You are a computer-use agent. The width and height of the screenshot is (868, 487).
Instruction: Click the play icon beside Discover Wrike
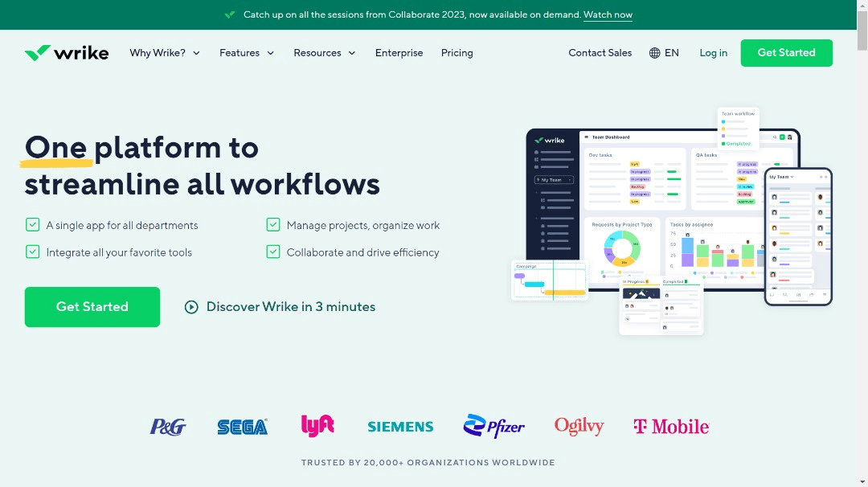click(x=190, y=306)
